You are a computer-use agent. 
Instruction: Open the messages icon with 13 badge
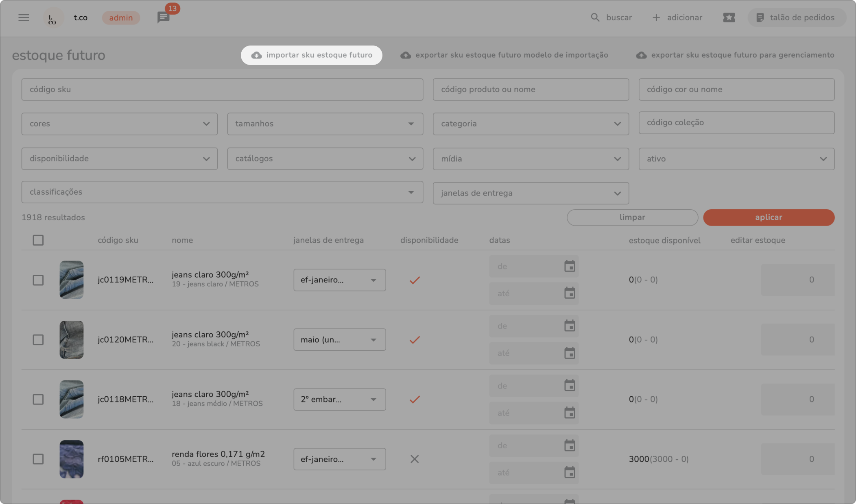pyautogui.click(x=163, y=17)
